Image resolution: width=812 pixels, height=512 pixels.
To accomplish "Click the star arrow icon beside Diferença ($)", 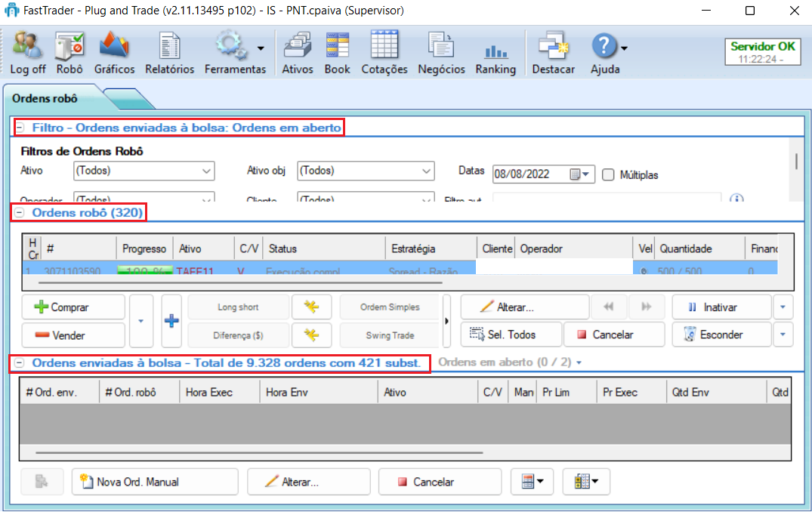I will (x=311, y=335).
